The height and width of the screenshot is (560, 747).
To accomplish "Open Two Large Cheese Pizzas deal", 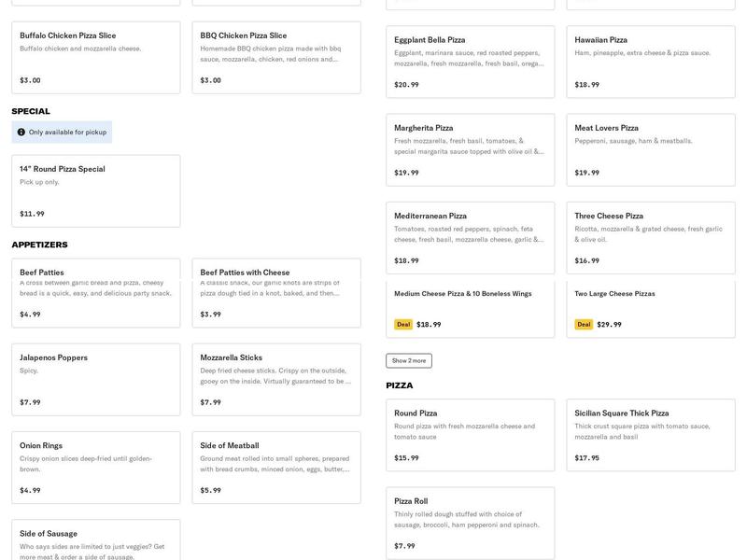I will coord(650,308).
